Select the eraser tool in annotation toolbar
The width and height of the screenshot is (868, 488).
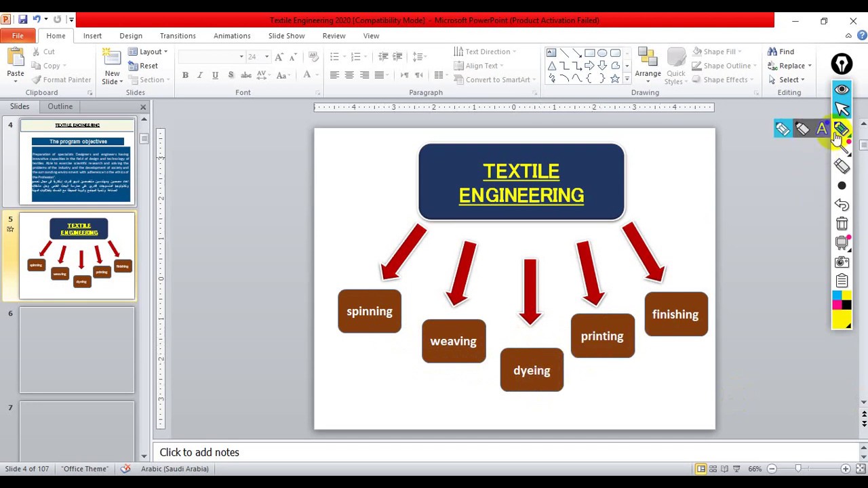[842, 166]
